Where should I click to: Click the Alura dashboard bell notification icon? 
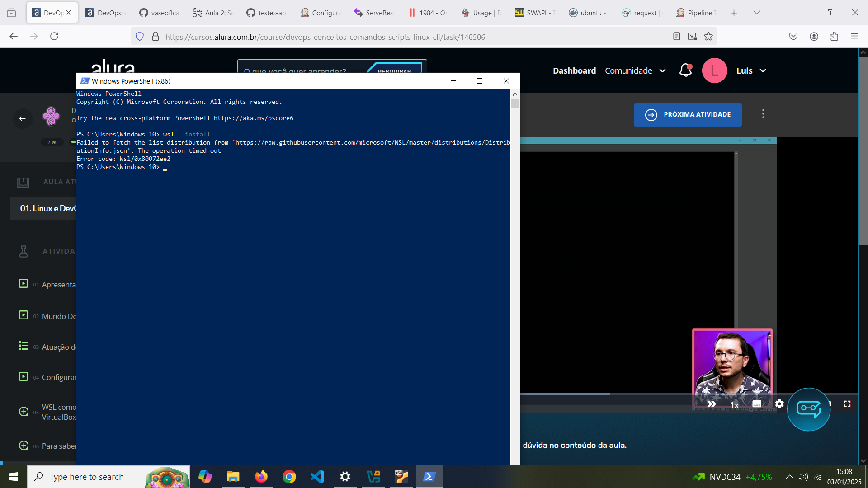(685, 70)
